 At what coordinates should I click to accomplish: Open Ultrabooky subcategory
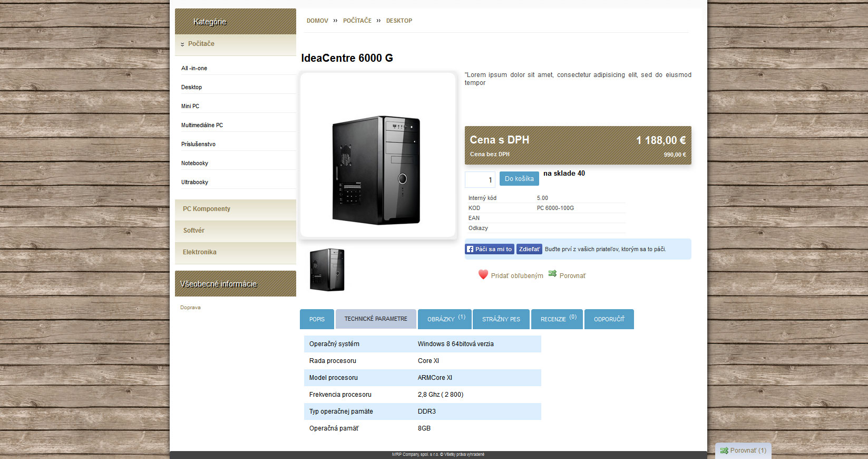(x=194, y=182)
